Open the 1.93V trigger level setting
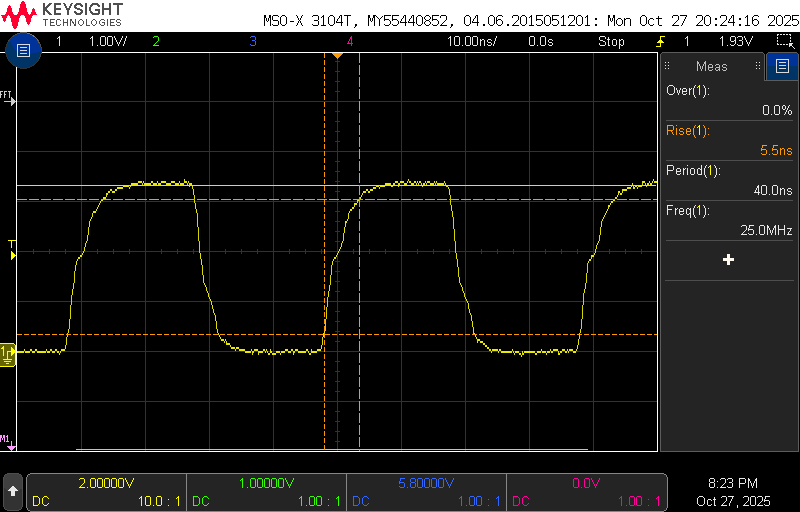 tap(735, 41)
